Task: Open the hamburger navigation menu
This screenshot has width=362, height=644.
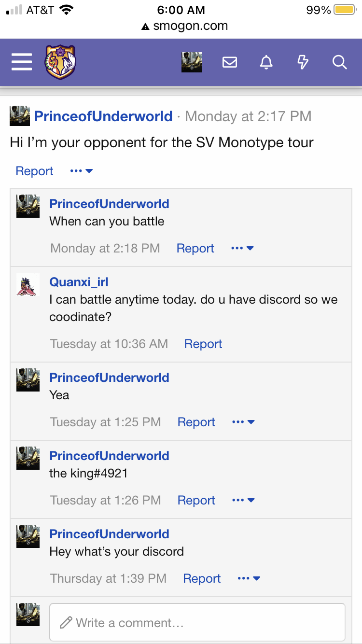Action: coord(22,62)
